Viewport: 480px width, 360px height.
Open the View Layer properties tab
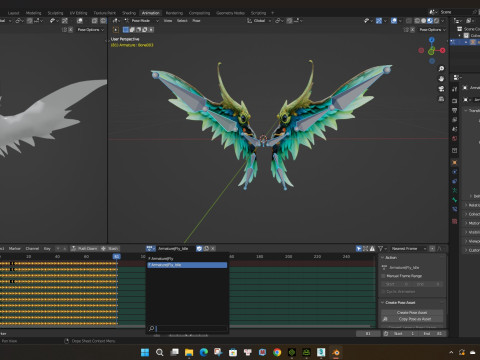[454, 119]
